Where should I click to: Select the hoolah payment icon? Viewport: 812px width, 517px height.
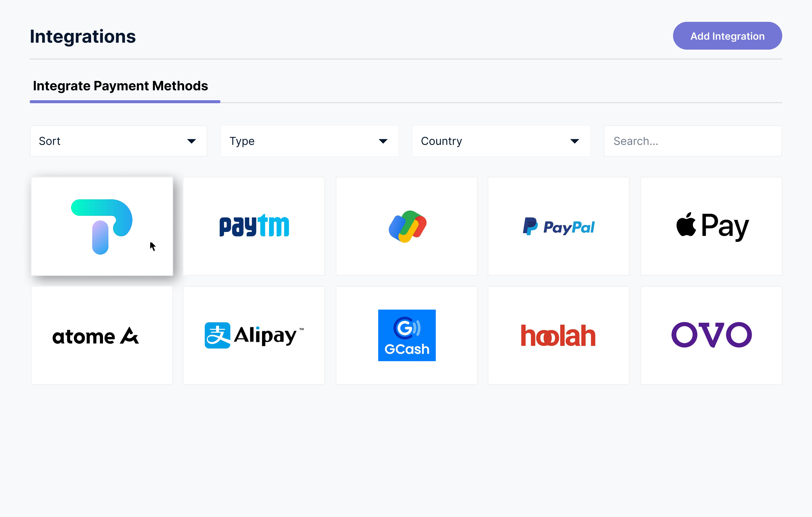[559, 335]
